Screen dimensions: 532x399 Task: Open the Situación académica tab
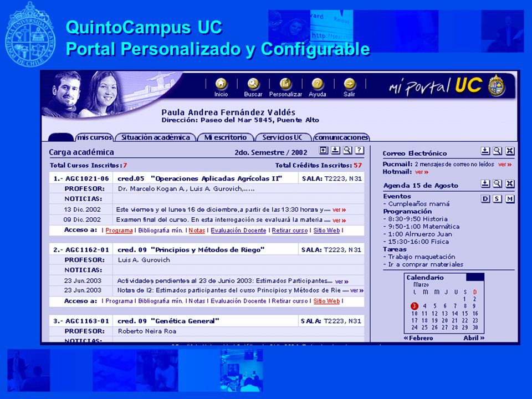pyautogui.click(x=155, y=137)
